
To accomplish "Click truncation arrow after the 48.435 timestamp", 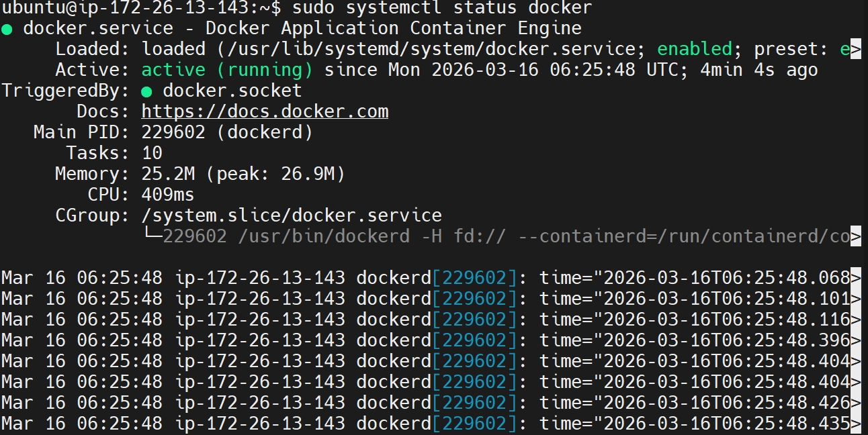I will (855, 424).
